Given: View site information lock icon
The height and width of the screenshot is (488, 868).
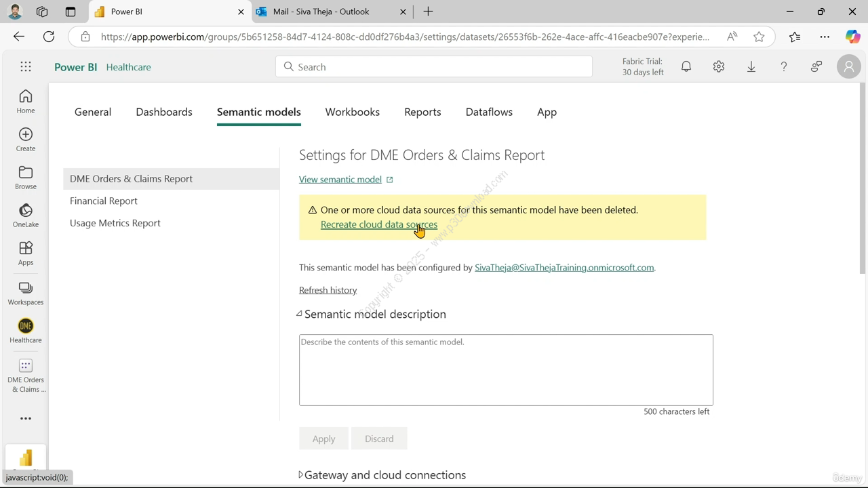Looking at the screenshot, I should tap(85, 37).
